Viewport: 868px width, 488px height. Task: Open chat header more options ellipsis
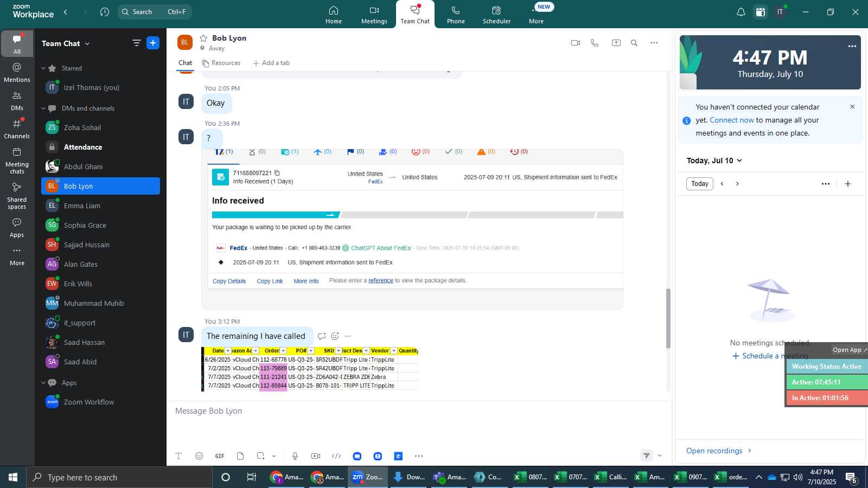pos(654,43)
